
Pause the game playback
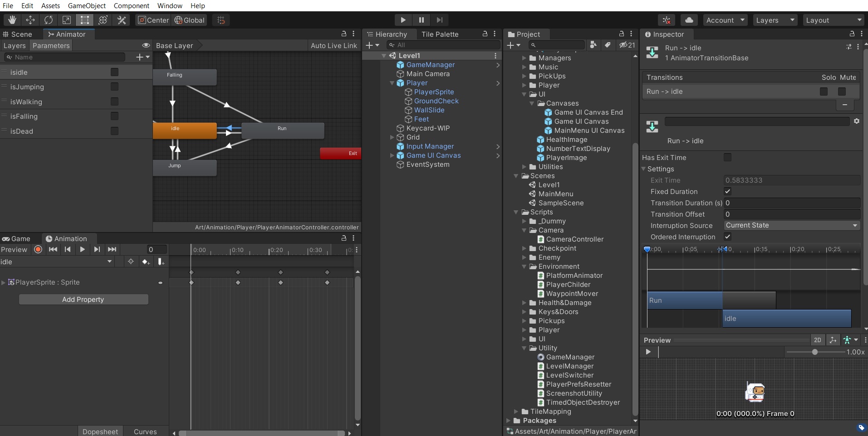[421, 20]
